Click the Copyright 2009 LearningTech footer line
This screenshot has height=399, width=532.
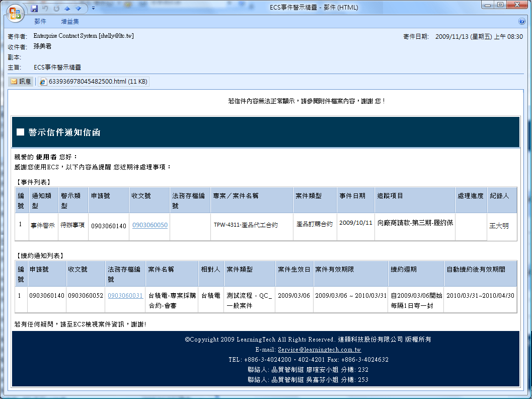[308, 339]
